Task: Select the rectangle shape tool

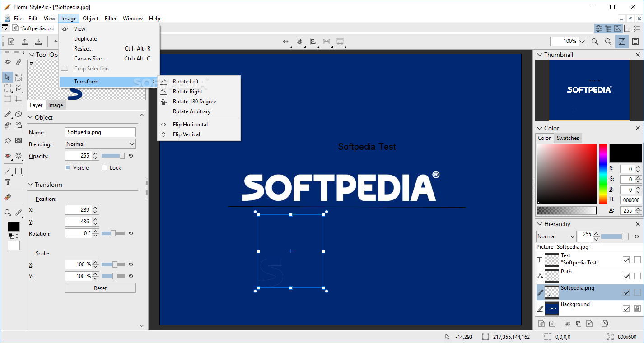Action: click(x=19, y=171)
